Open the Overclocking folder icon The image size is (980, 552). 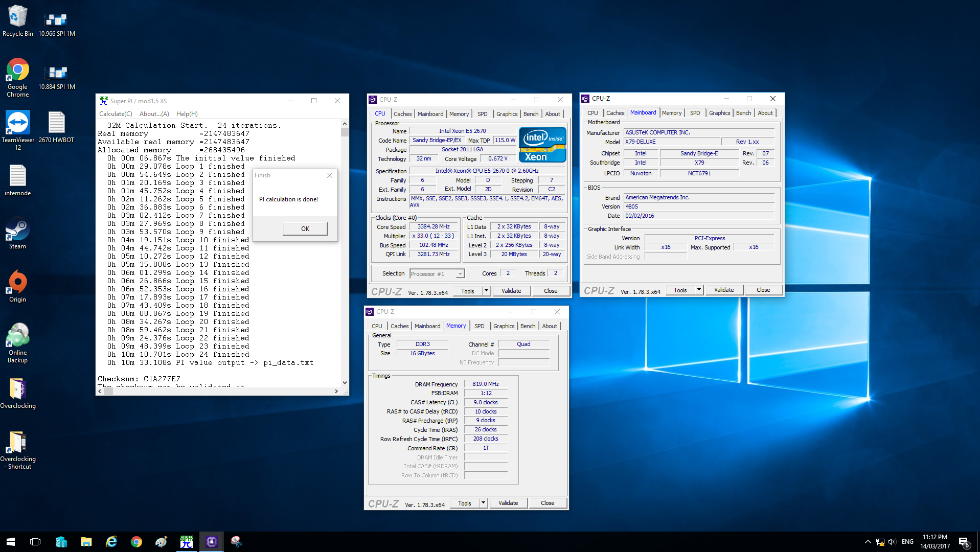17,394
